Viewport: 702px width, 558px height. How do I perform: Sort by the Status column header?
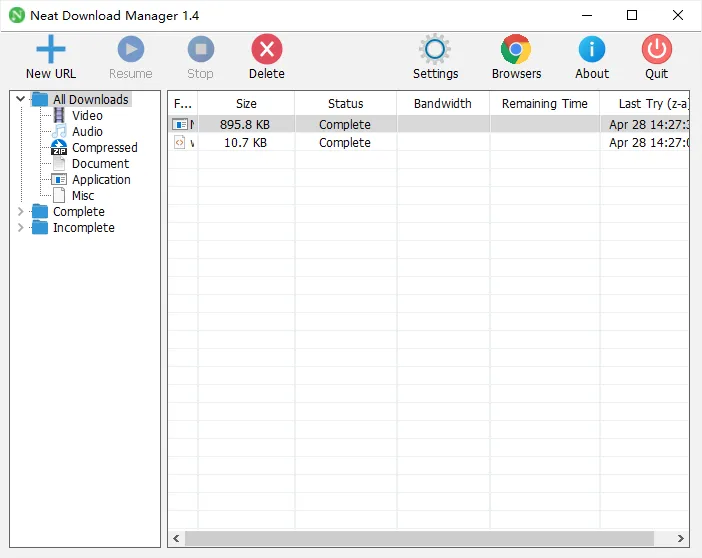coord(345,104)
